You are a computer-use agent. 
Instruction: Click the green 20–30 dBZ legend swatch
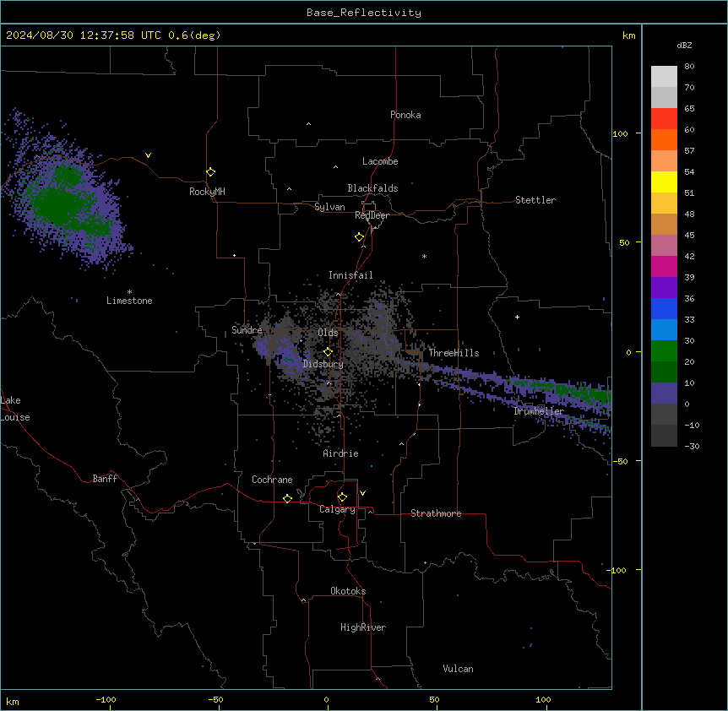coord(664,351)
